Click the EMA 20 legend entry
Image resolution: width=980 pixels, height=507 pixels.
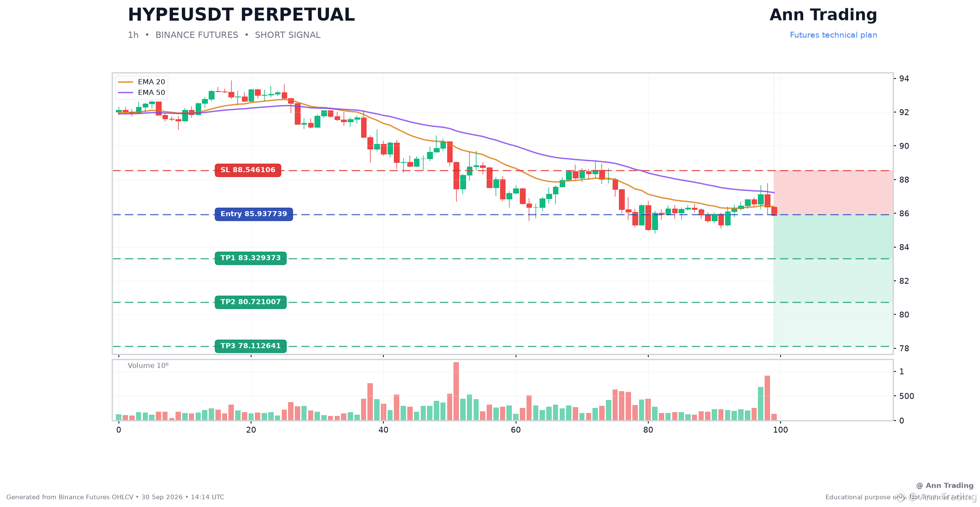142,82
